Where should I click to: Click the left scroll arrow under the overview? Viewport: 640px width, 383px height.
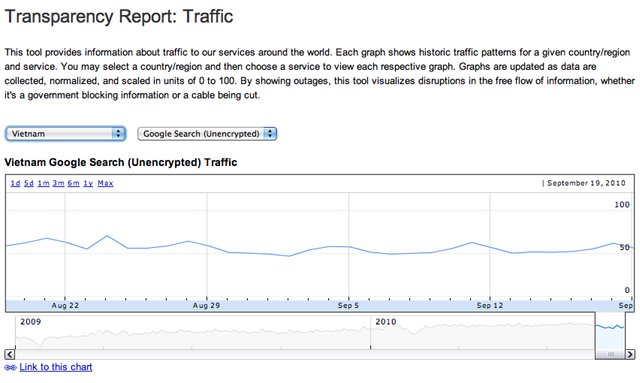tap(10, 354)
